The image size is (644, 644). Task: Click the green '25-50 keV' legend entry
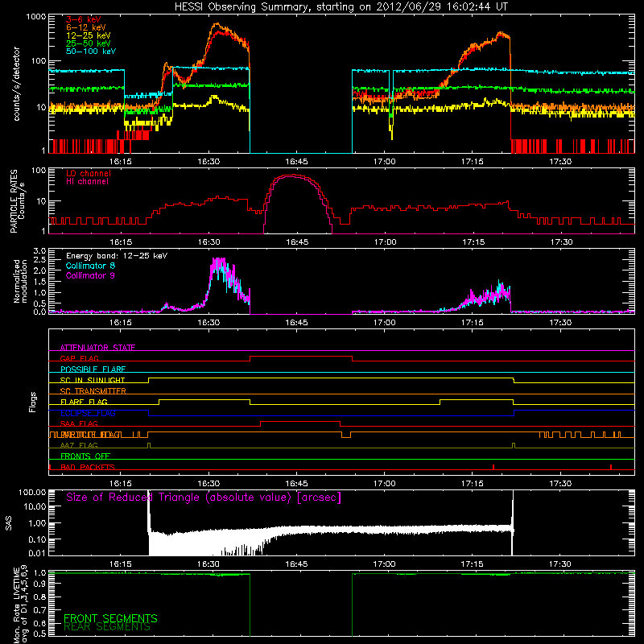[89, 43]
